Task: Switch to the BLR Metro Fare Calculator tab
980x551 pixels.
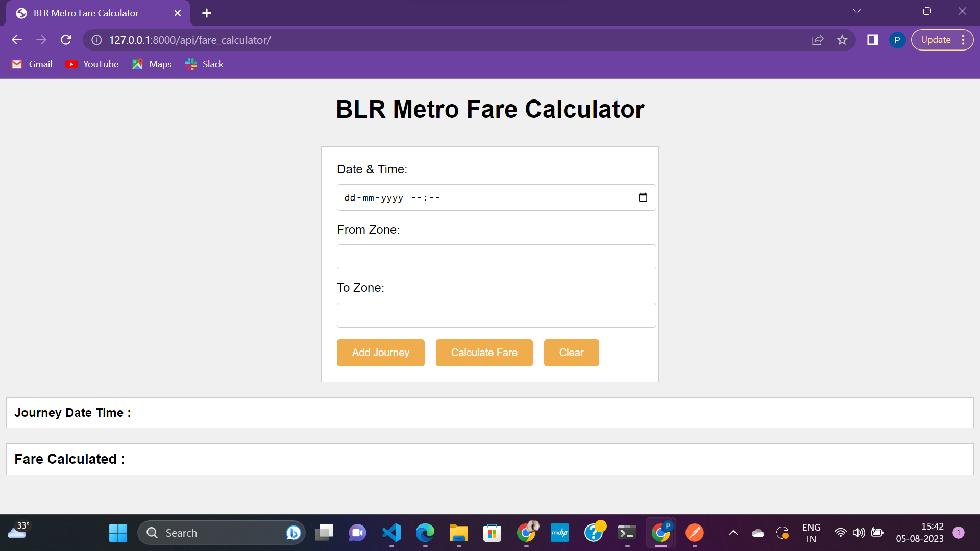Action: 86,13
